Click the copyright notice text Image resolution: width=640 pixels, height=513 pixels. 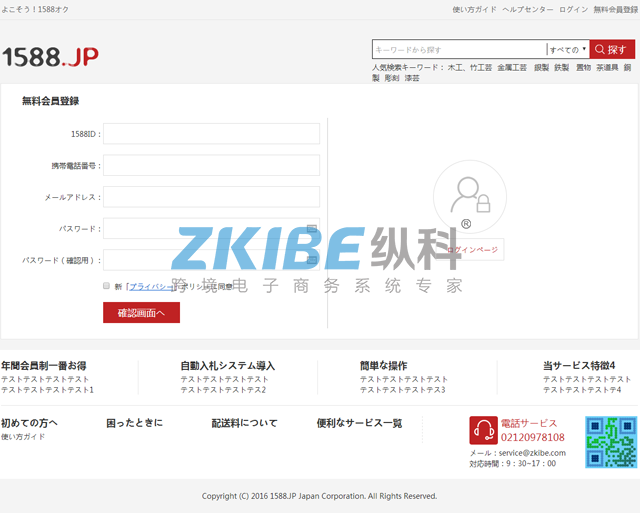(x=319, y=496)
